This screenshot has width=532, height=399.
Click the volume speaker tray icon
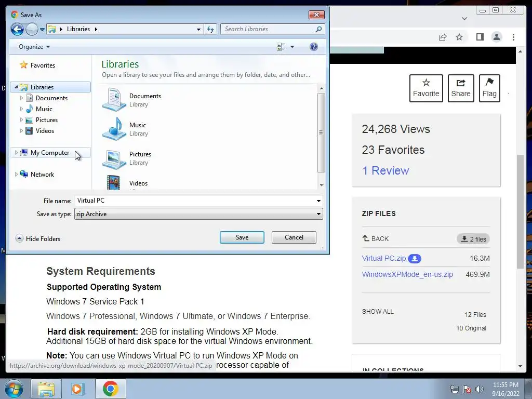(479, 389)
